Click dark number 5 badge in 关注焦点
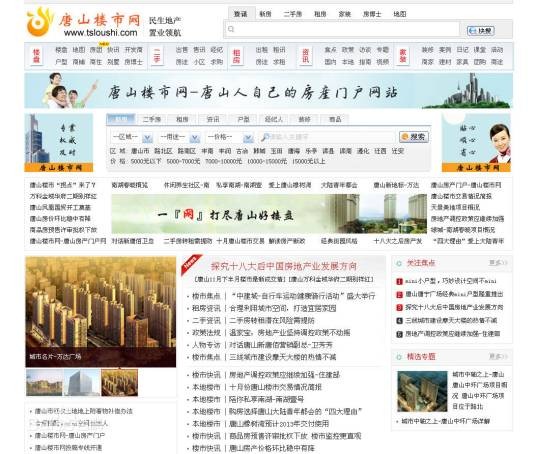 399,334
